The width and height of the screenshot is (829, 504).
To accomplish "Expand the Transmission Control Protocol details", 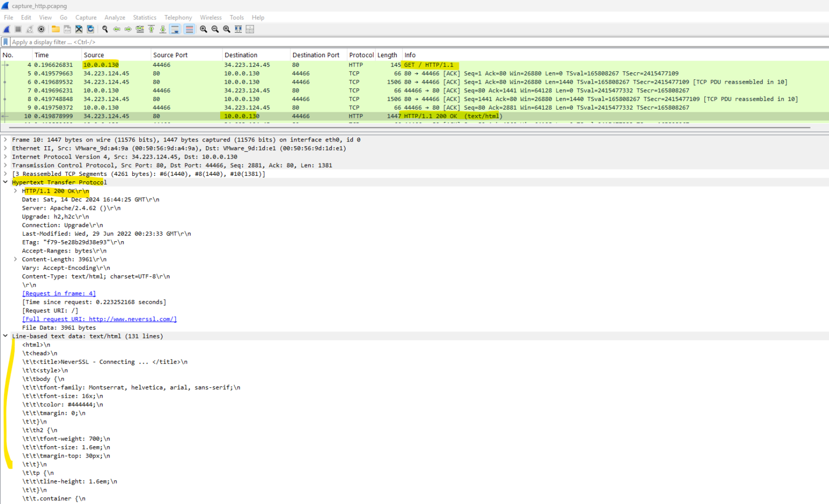I will pyautogui.click(x=5, y=165).
